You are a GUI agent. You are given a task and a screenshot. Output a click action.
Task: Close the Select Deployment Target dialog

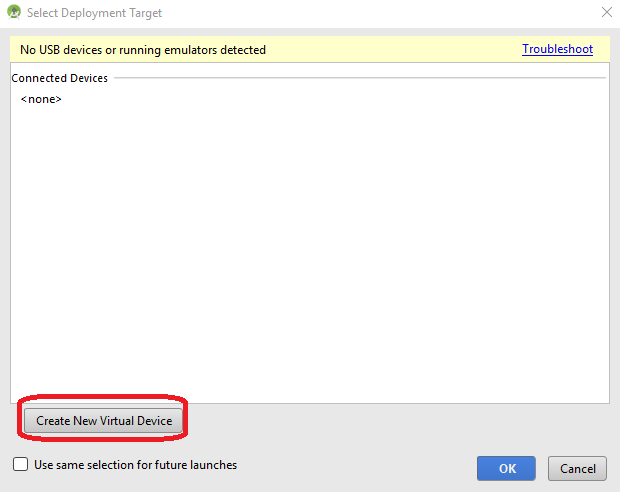[605, 13]
